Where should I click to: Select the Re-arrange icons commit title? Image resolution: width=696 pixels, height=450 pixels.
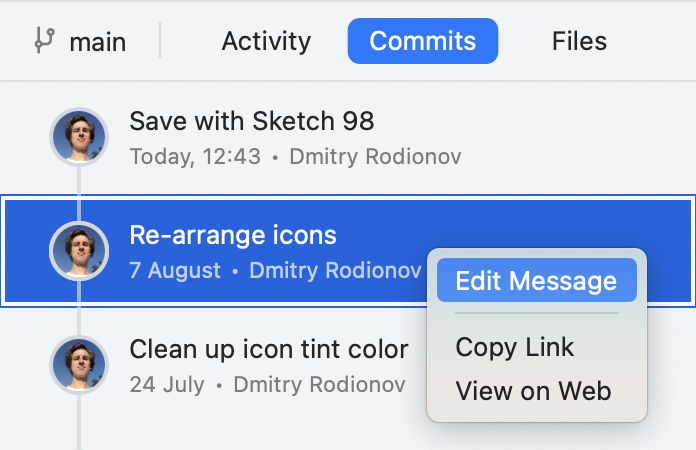(233, 235)
